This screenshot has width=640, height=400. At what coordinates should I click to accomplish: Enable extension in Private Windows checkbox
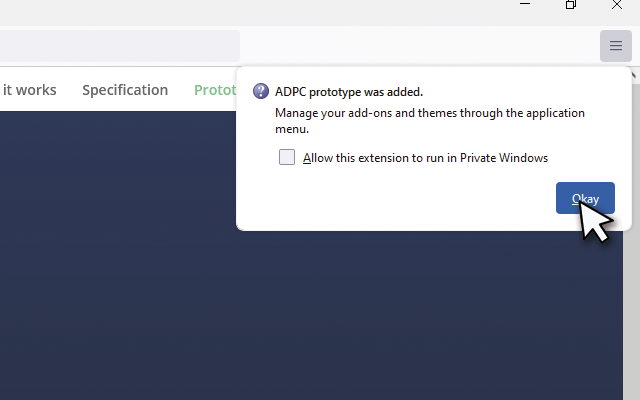click(x=287, y=157)
